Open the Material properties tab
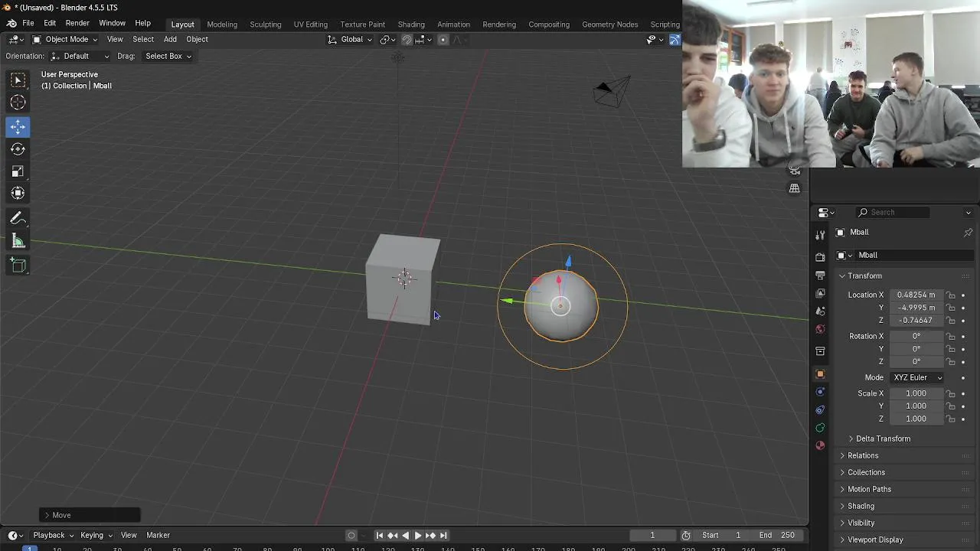Screen dimensions: 980x551 click(x=820, y=445)
